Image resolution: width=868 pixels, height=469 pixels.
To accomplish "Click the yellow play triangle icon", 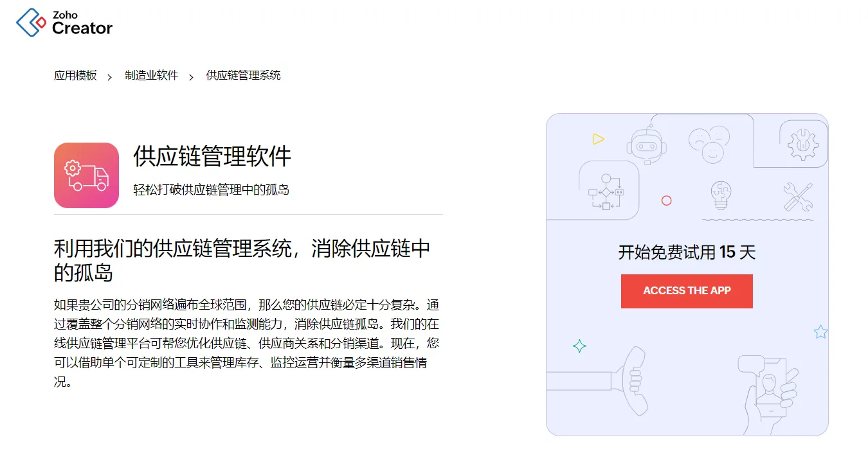I will click(x=598, y=139).
